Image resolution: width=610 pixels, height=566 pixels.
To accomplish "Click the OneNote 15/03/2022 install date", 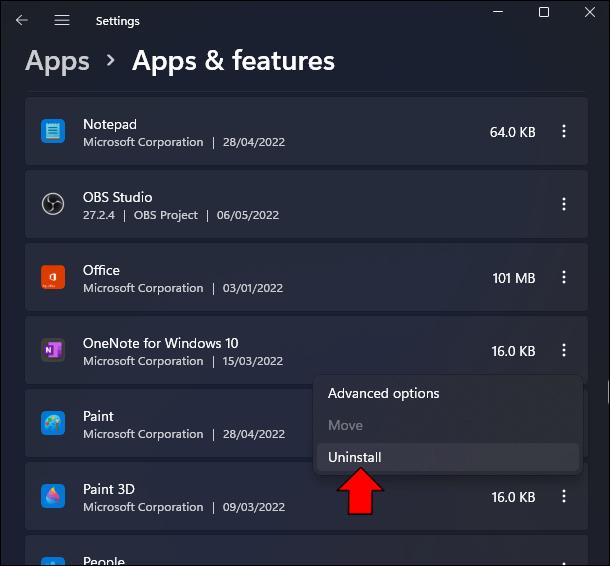I will coord(253,361).
